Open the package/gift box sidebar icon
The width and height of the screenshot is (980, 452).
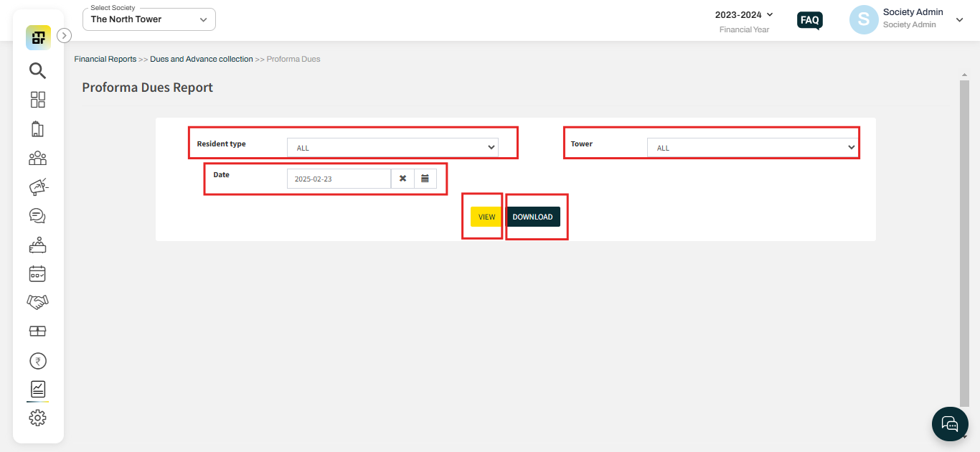37,331
